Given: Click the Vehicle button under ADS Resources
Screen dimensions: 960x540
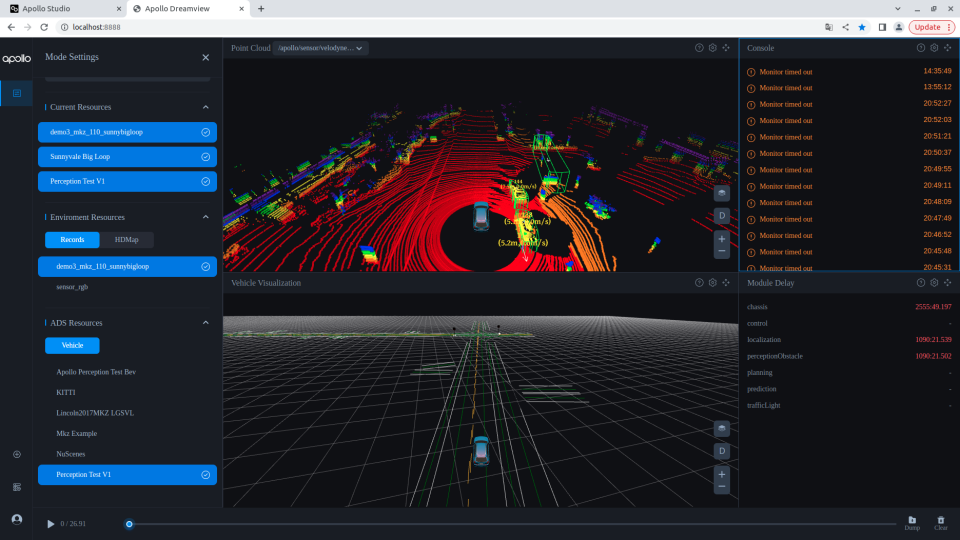Looking at the screenshot, I should (72, 346).
